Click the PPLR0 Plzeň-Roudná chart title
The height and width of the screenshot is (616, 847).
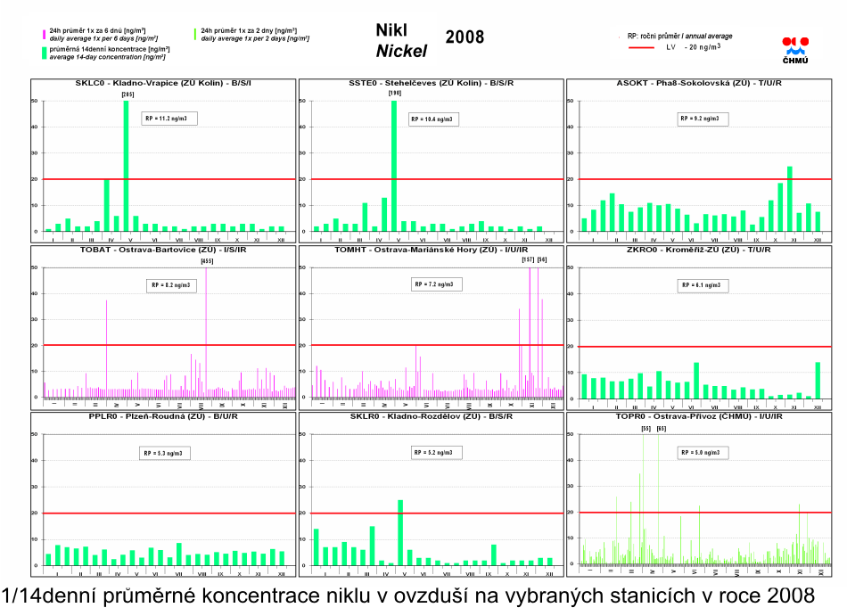(x=163, y=416)
